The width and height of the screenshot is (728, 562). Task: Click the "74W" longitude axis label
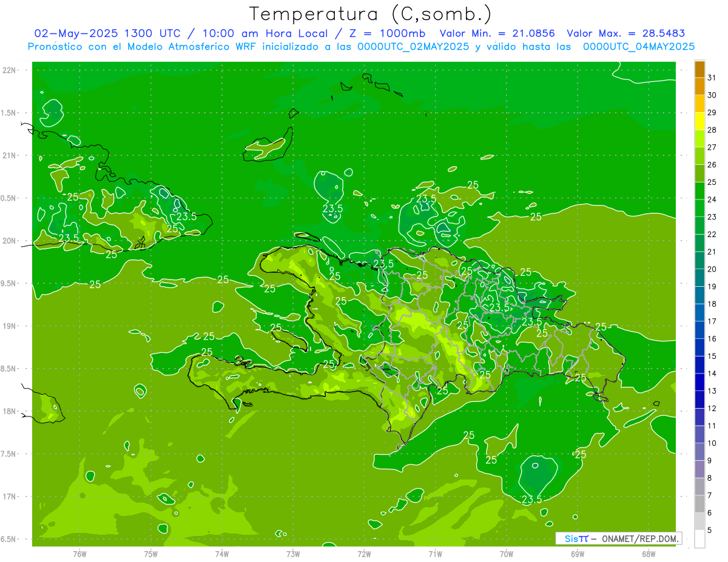pos(222,554)
